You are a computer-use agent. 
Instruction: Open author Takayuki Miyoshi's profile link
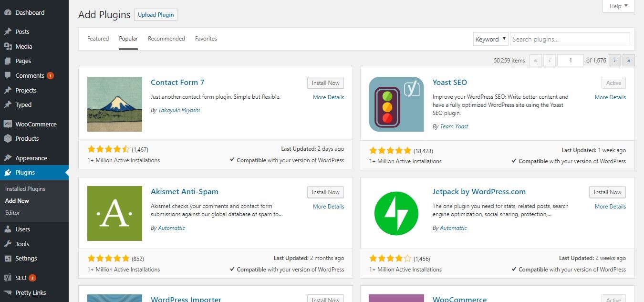point(179,110)
